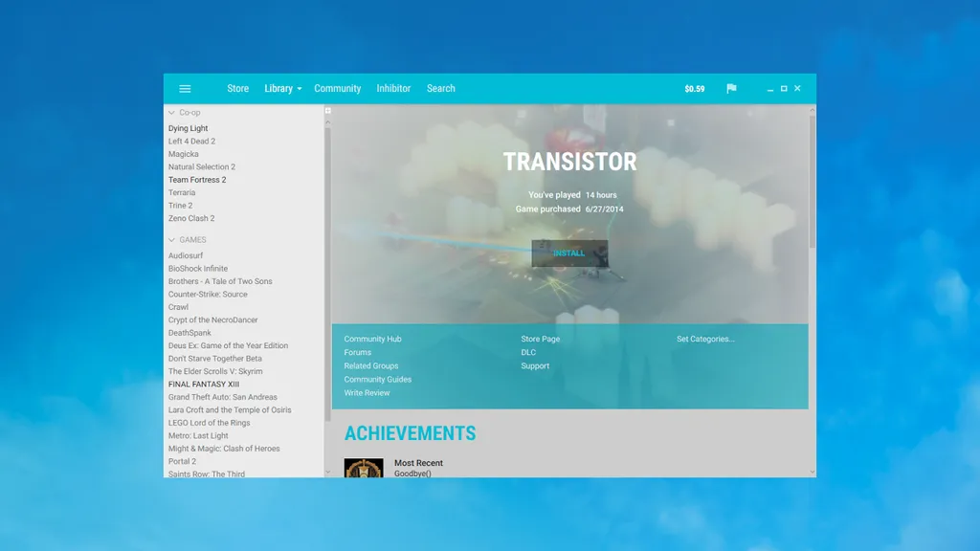The image size is (980, 551).
Task: Click the ACHIEVEMENTS heading
Action: [410, 433]
